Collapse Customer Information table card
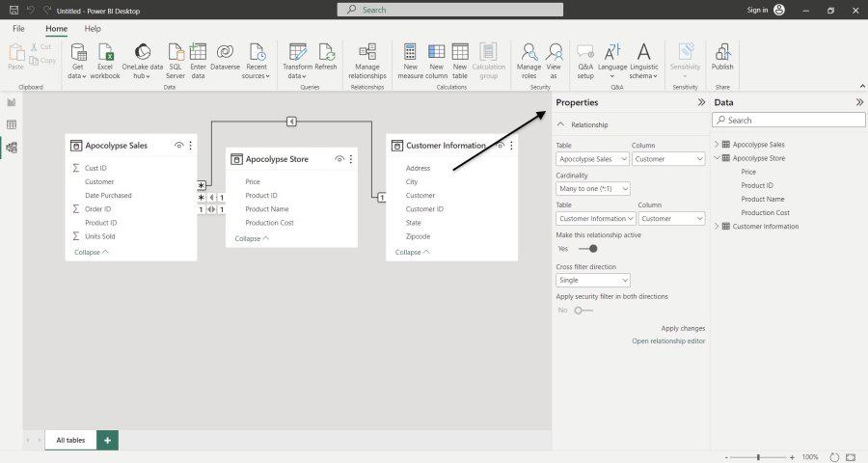The width and height of the screenshot is (868, 463). (x=413, y=252)
